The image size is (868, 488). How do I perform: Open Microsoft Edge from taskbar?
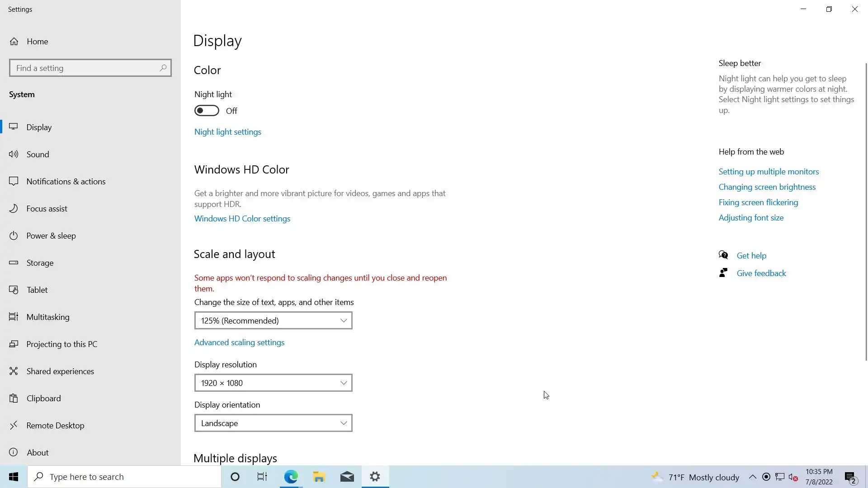291,477
